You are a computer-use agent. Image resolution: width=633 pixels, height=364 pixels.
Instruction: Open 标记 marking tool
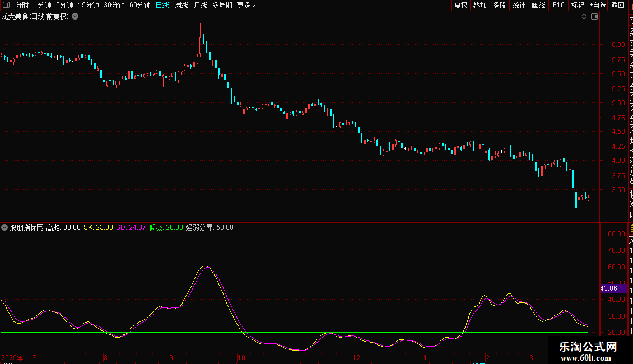click(x=577, y=5)
